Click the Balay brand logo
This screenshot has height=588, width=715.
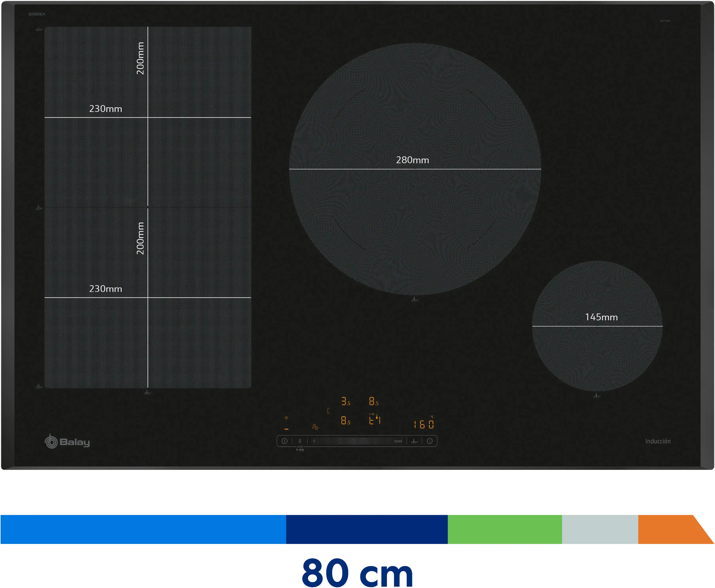pos(67,442)
